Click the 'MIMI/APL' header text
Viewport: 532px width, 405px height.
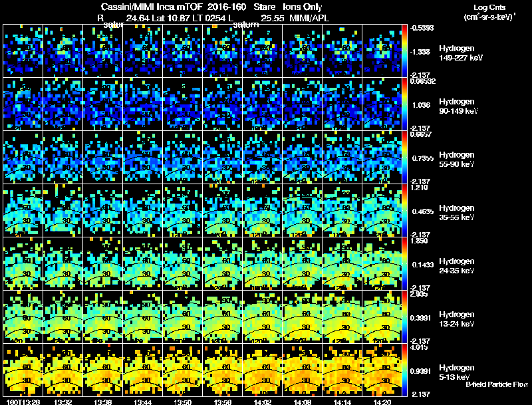pos(309,18)
